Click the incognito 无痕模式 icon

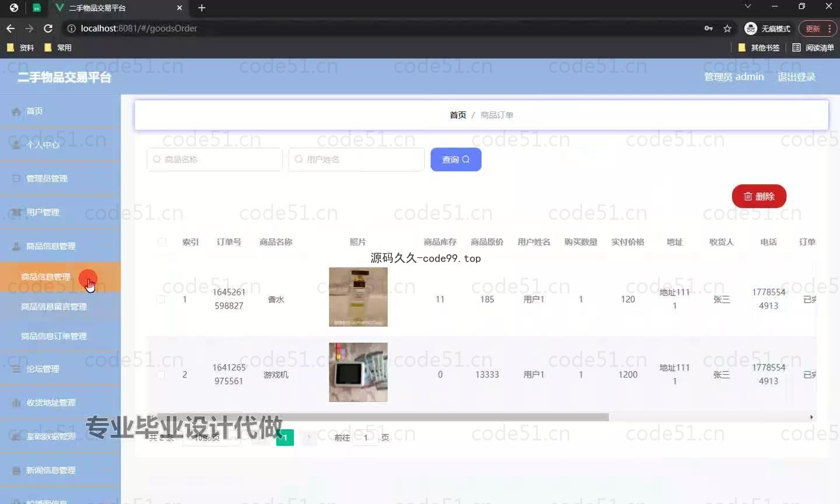pyautogui.click(x=751, y=28)
